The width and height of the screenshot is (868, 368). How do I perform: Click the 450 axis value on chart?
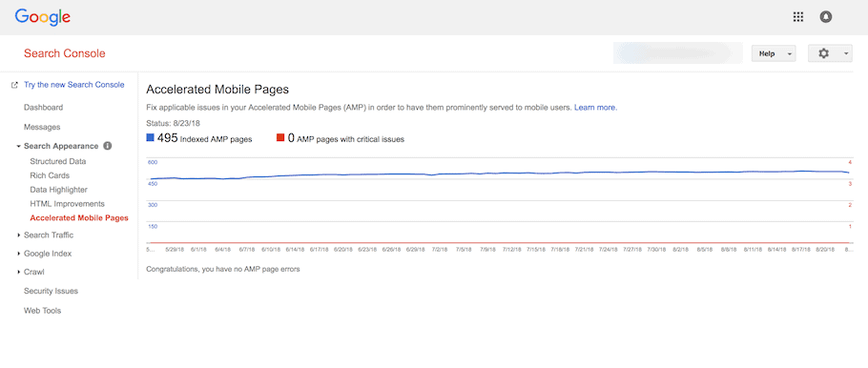tap(153, 184)
